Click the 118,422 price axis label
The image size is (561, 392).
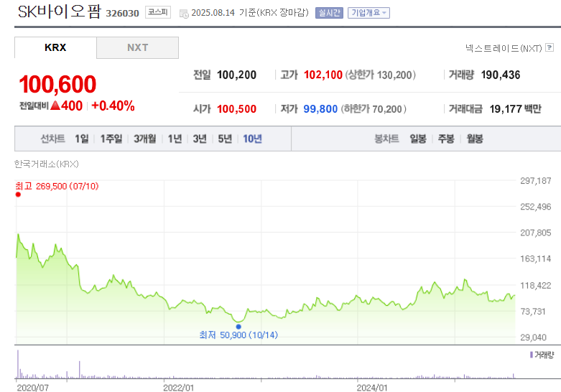(x=536, y=286)
